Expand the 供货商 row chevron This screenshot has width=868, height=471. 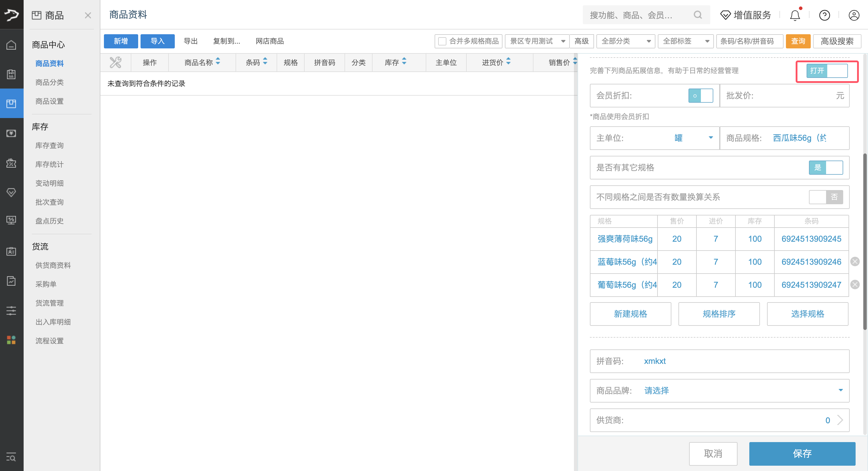pos(840,421)
